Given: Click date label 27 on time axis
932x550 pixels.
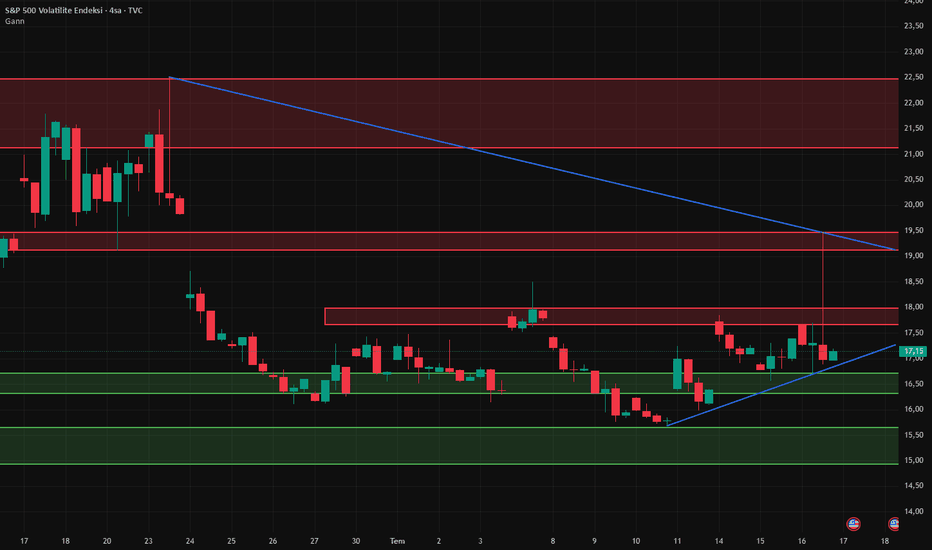Looking at the screenshot, I should (x=314, y=541).
